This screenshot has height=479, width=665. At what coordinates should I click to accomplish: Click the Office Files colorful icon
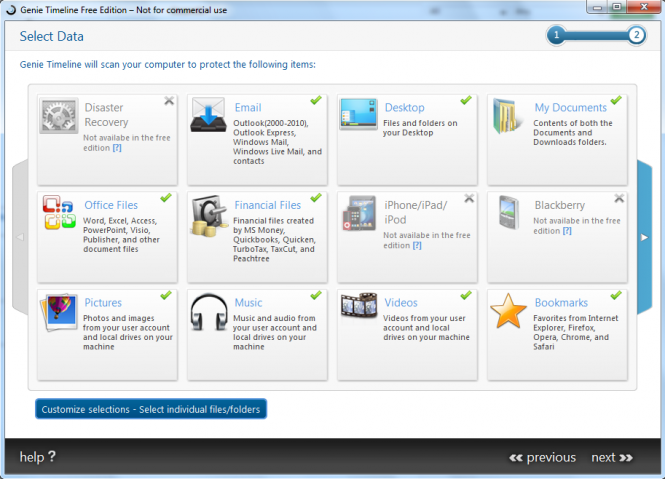59,212
